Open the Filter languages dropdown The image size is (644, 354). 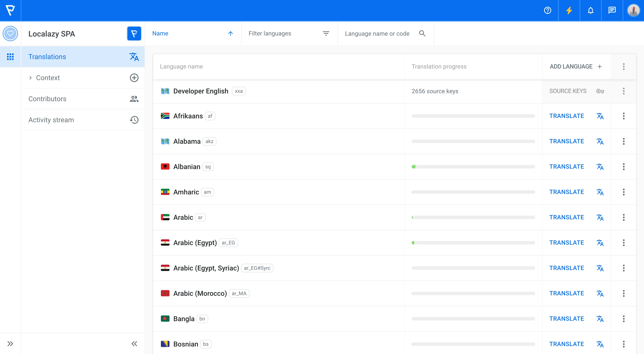[289, 34]
